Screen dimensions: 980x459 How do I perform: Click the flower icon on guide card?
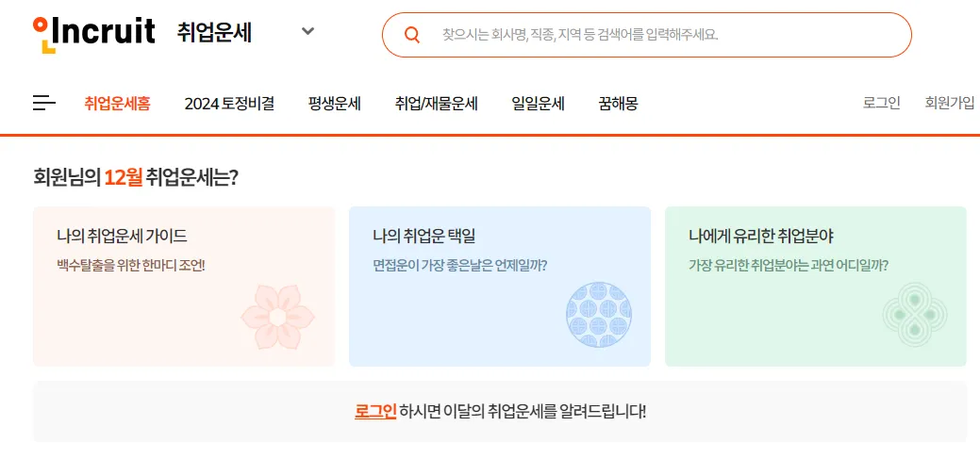click(x=277, y=317)
